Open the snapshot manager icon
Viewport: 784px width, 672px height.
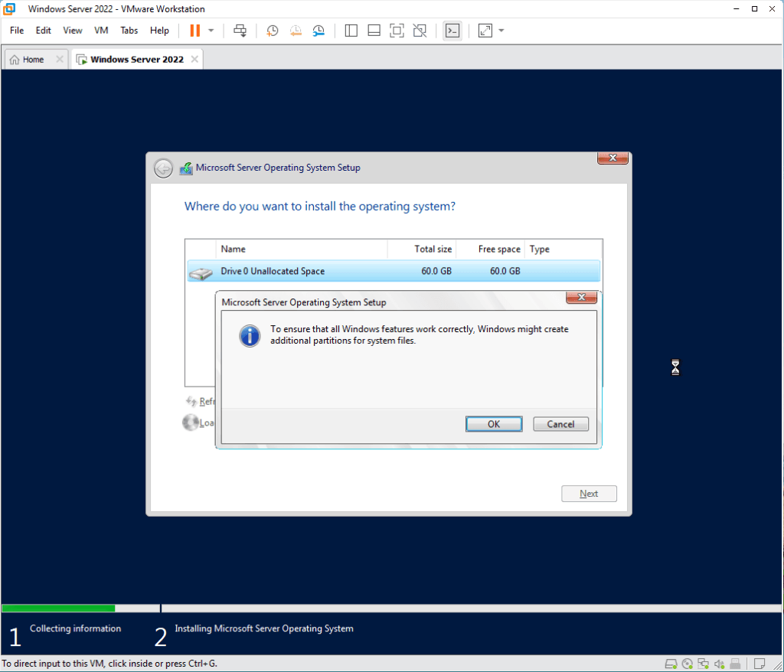pyautogui.click(x=318, y=31)
